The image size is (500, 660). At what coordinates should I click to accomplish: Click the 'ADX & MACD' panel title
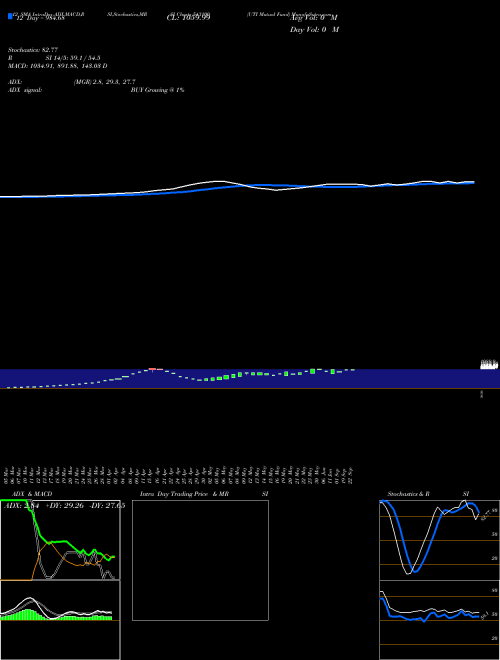32,494
